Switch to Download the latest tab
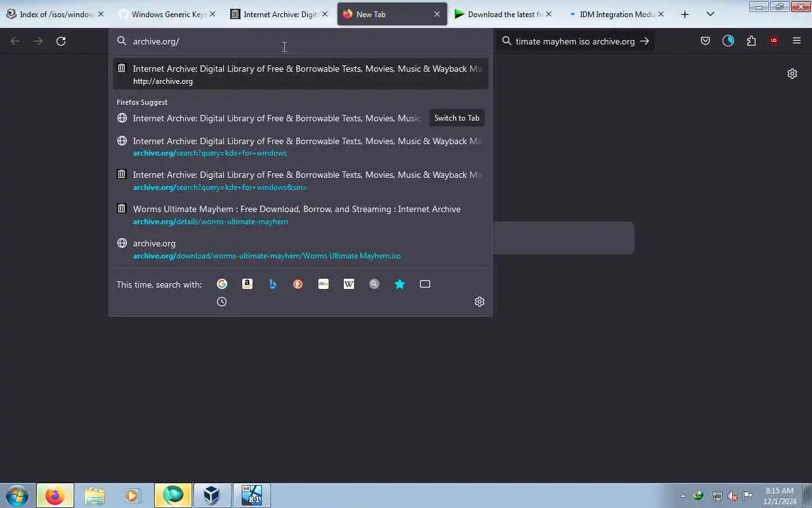This screenshot has width=812, height=508. pyautogui.click(x=504, y=14)
